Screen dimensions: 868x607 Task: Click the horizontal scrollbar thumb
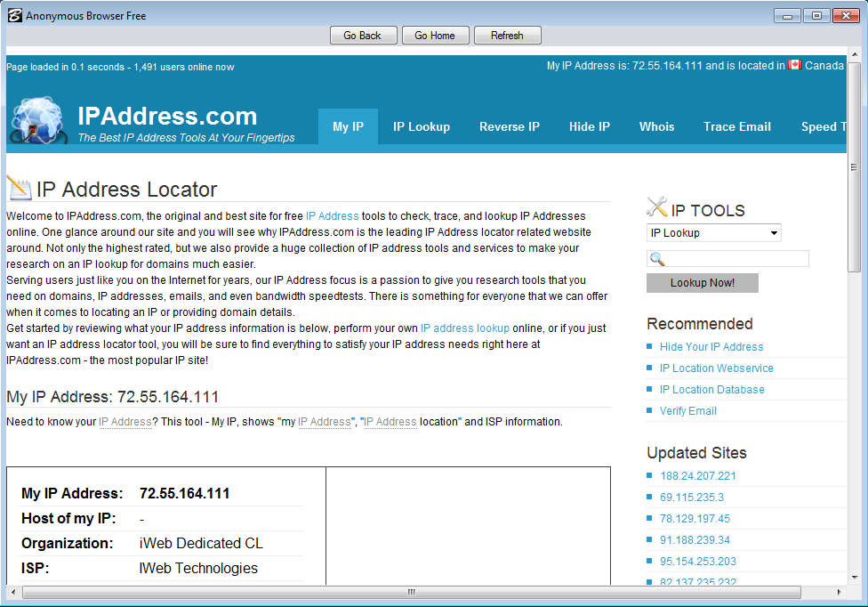(x=411, y=592)
